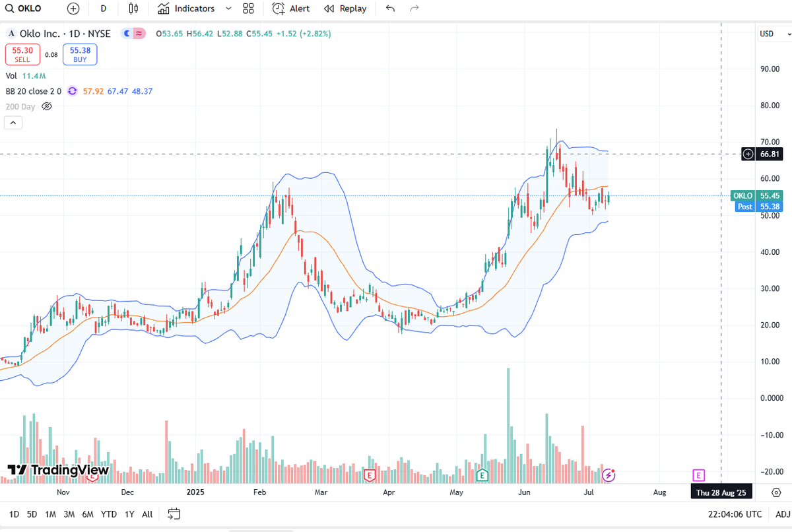The height and width of the screenshot is (532, 792).
Task: Set range to 6M
Action: (x=88, y=514)
